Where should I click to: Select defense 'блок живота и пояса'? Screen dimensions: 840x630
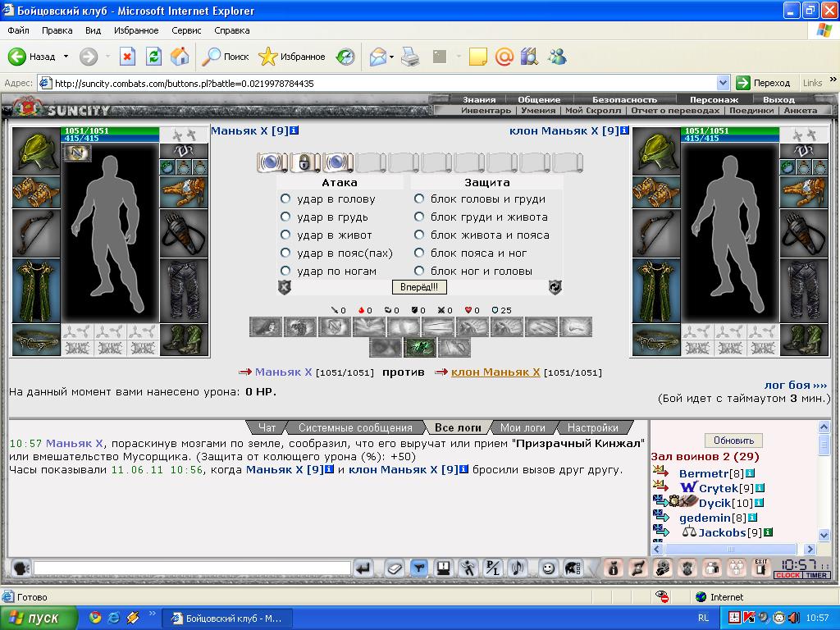pos(419,235)
